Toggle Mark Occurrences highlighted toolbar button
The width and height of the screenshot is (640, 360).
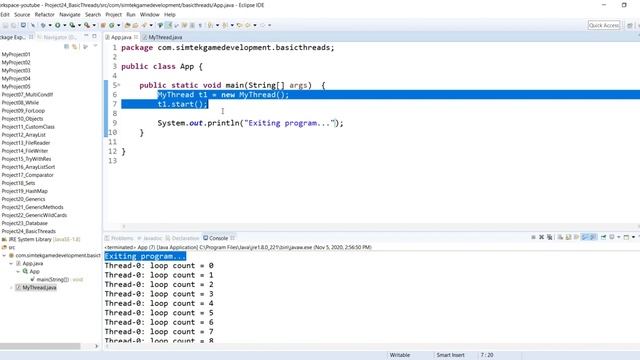(168, 25)
